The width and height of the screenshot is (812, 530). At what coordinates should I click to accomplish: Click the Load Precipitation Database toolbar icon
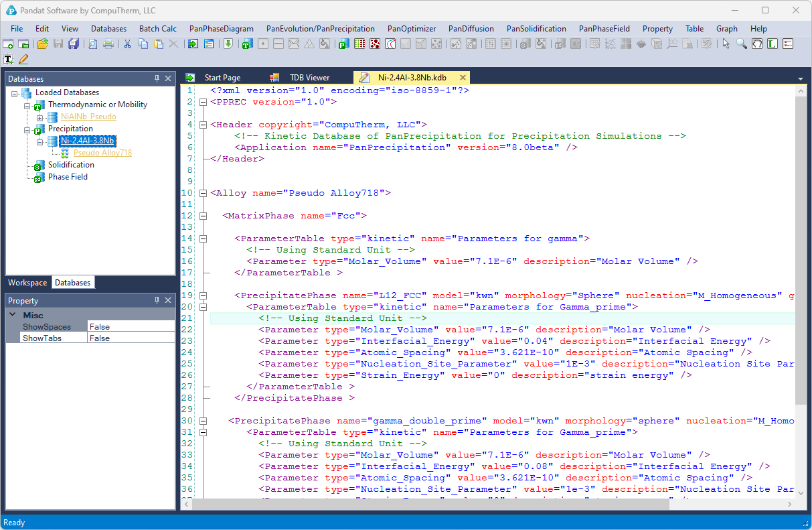(x=343, y=44)
